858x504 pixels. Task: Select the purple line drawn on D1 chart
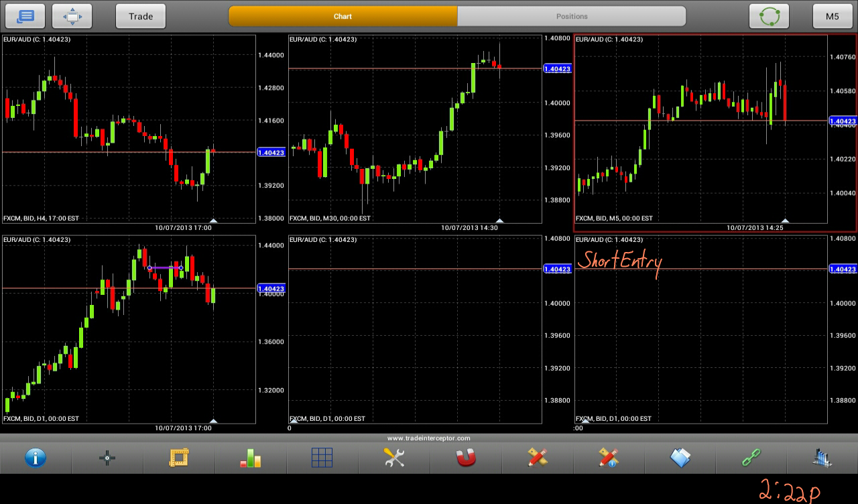(x=165, y=268)
